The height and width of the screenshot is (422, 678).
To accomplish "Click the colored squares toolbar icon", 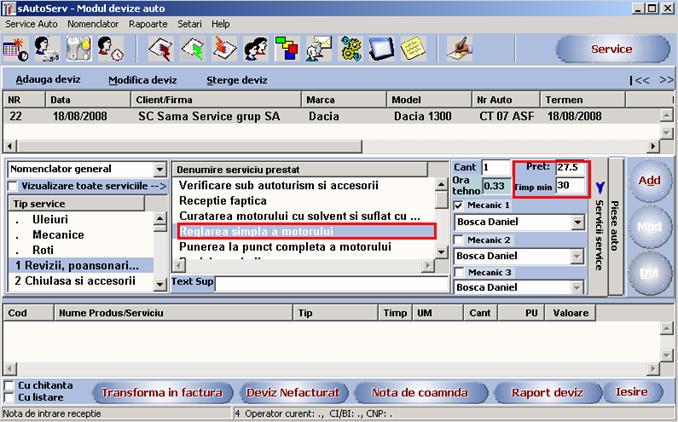I will pos(288,49).
